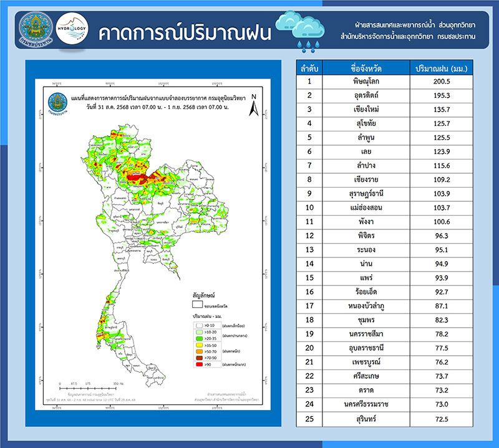The image size is (499, 448).
Task: Click rainfall value '125.5'
Action: tap(442, 137)
